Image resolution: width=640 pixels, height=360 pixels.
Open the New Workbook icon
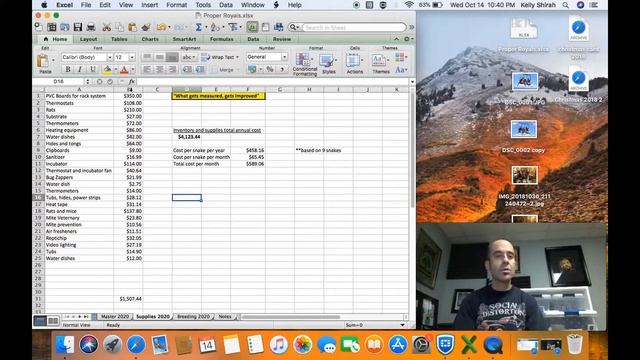click(38, 27)
